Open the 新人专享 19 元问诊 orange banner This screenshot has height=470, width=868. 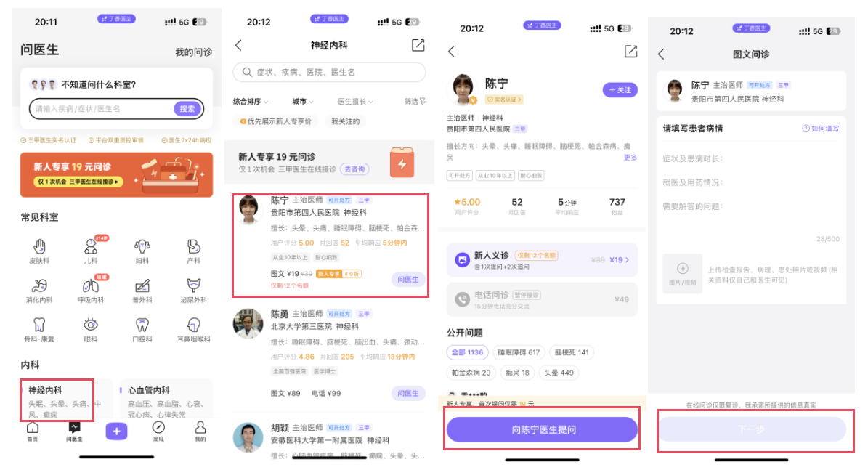point(116,175)
